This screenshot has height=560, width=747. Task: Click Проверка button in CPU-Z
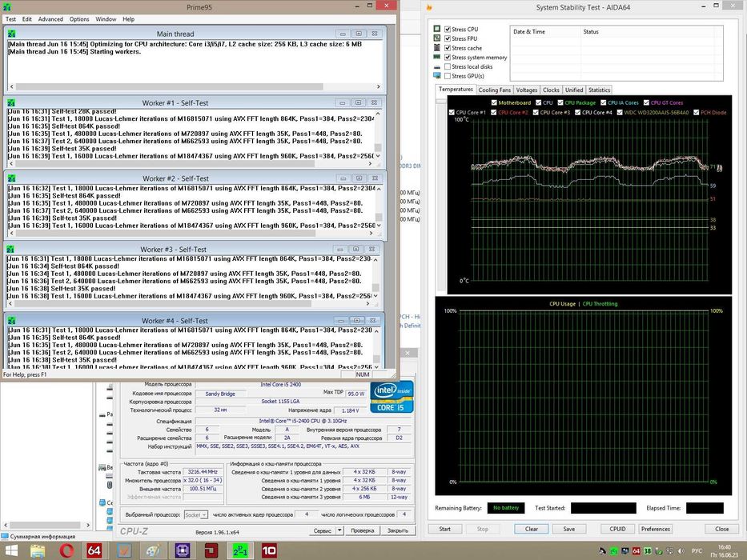coord(362,530)
